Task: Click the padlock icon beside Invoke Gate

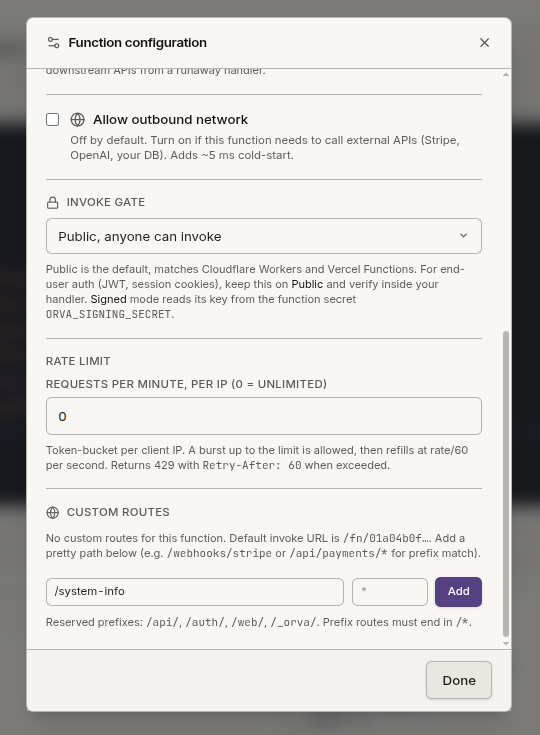Action: (52, 202)
